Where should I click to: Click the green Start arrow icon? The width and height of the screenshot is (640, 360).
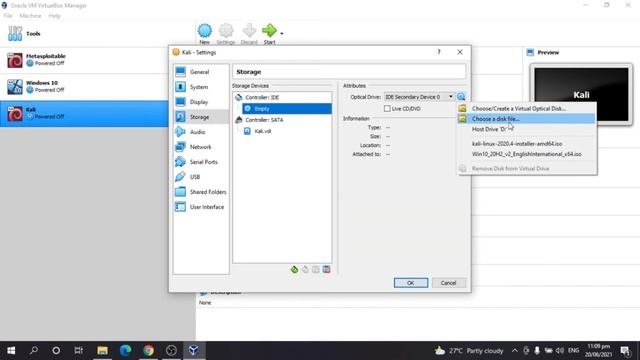pyautogui.click(x=269, y=31)
